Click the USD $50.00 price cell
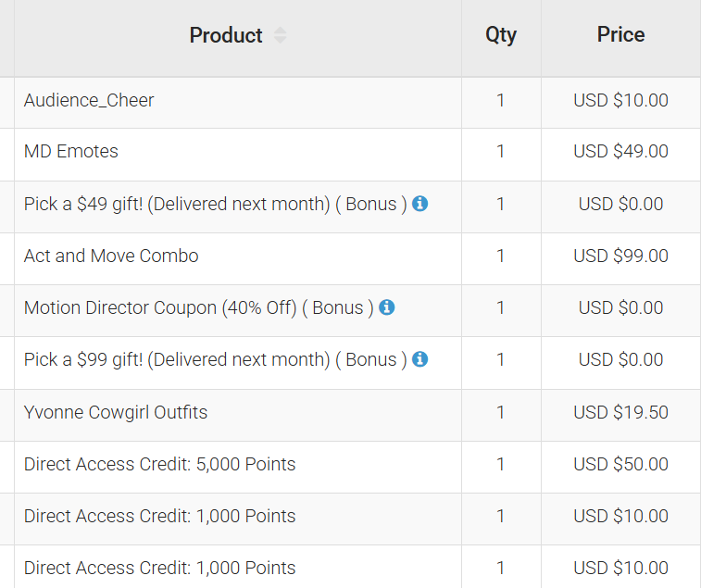The image size is (701, 588). point(620,464)
